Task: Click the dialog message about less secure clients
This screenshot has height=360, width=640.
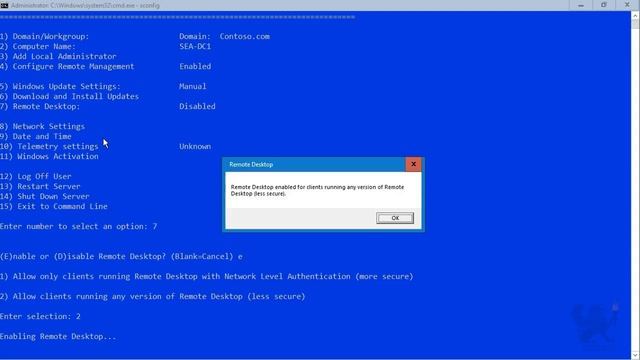Action: click(317, 190)
